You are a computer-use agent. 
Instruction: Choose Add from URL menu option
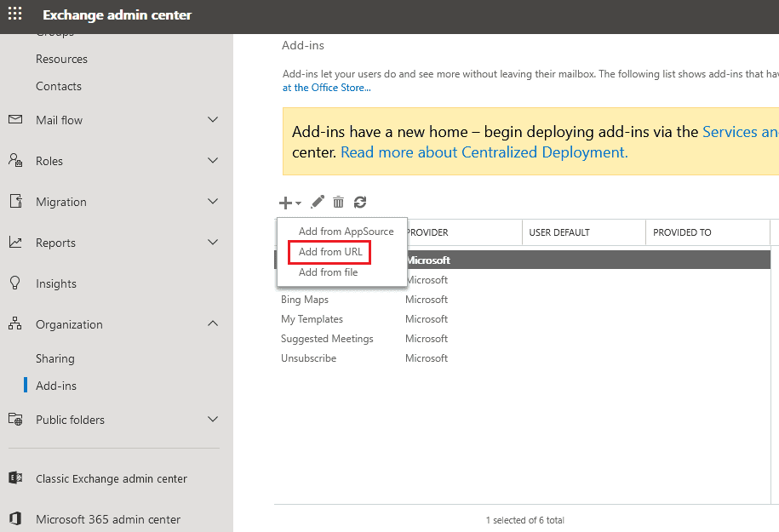330,252
